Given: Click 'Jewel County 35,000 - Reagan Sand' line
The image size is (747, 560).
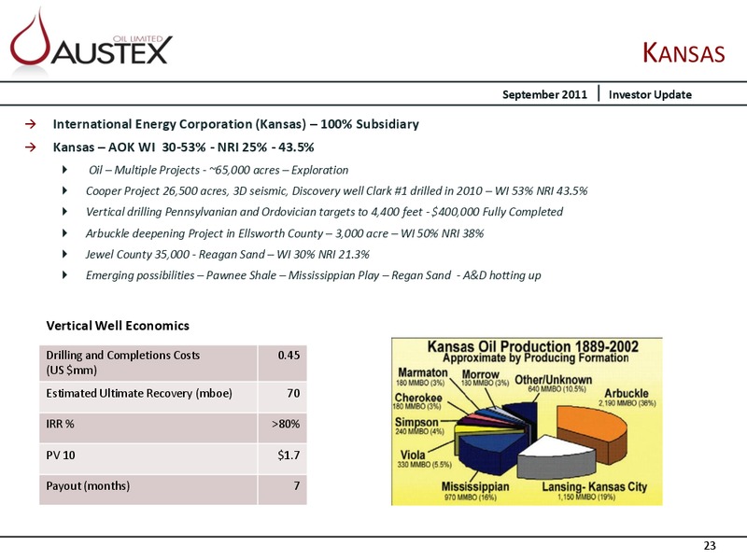Looking at the screenshot, I should 227,254.
